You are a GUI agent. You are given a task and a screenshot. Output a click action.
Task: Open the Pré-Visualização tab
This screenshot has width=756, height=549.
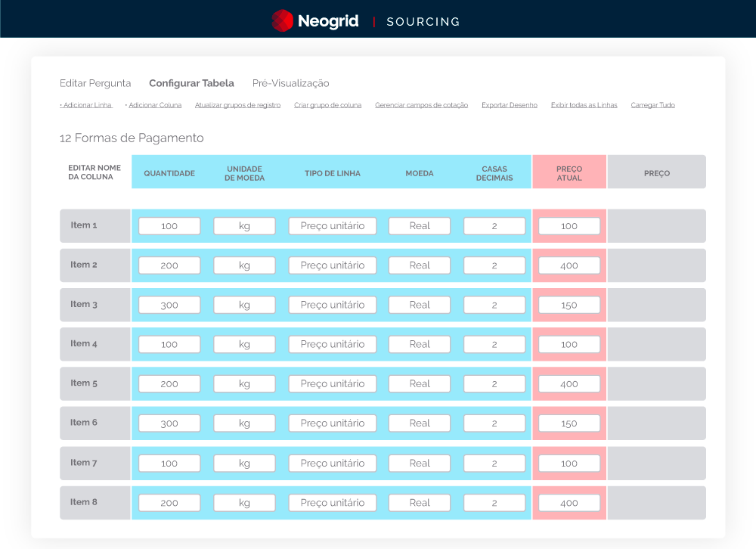pyautogui.click(x=290, y=83)
